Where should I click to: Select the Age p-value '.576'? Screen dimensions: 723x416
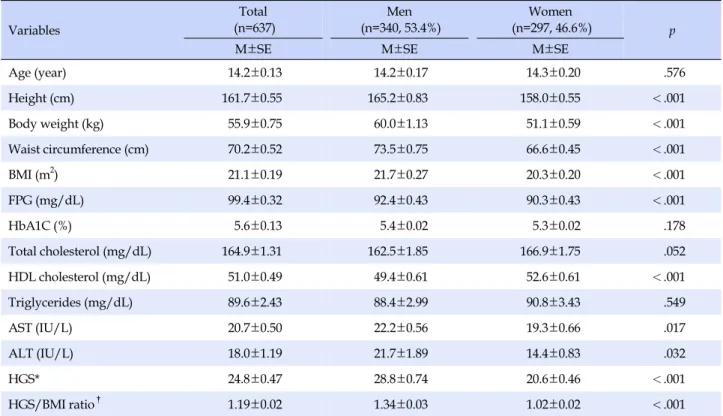(x=674, y=72)
